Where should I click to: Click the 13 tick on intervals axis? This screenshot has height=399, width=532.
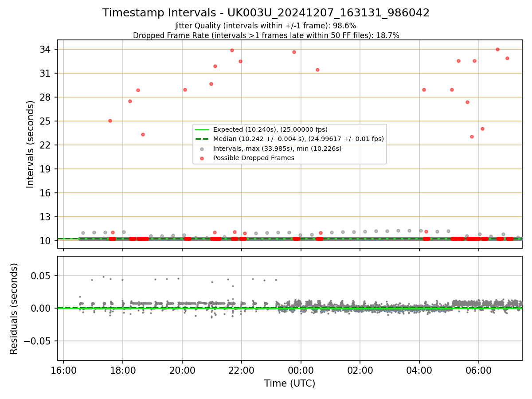click(46, 217)
